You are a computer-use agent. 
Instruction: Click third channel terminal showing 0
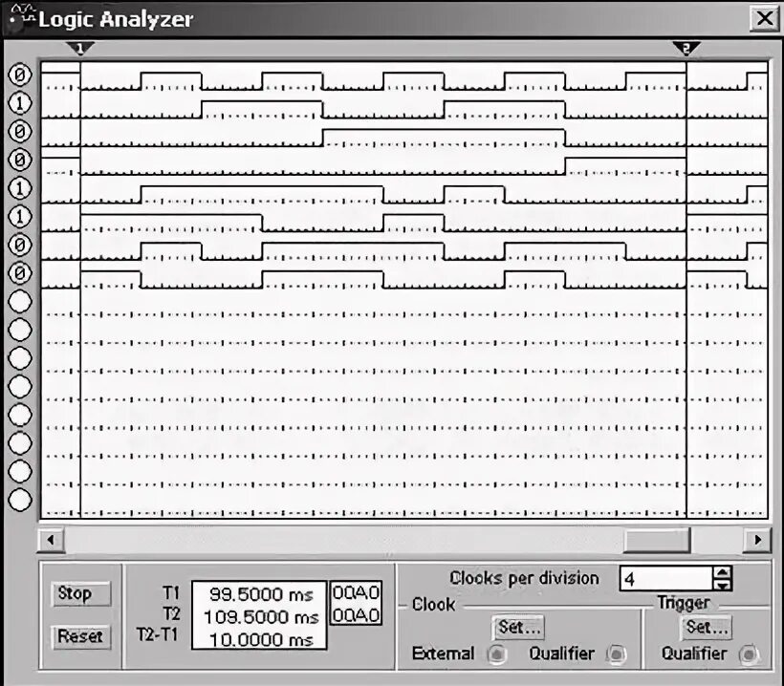(x=20, y=132)
